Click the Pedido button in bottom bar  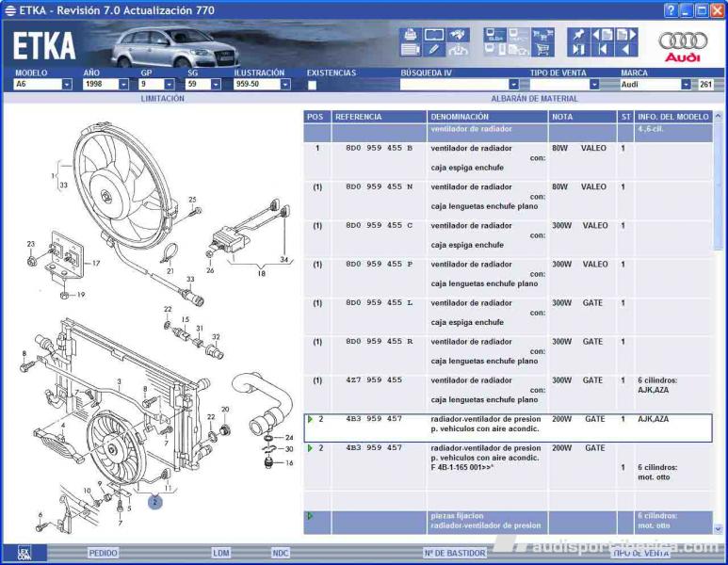click(103, 553)
